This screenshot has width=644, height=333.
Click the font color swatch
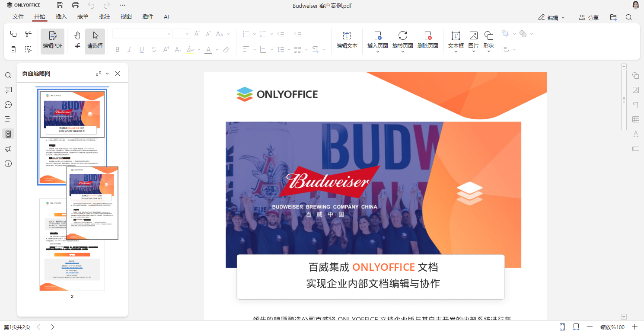point(208,50)
